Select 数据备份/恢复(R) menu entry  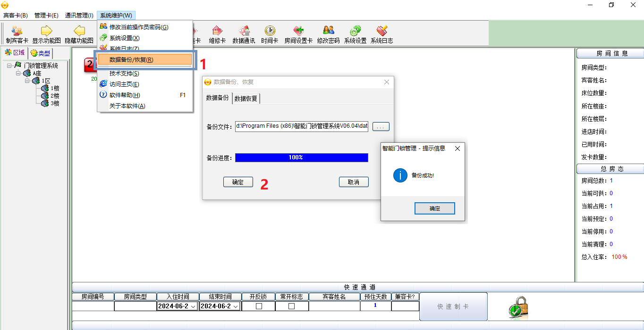point(144,60)
